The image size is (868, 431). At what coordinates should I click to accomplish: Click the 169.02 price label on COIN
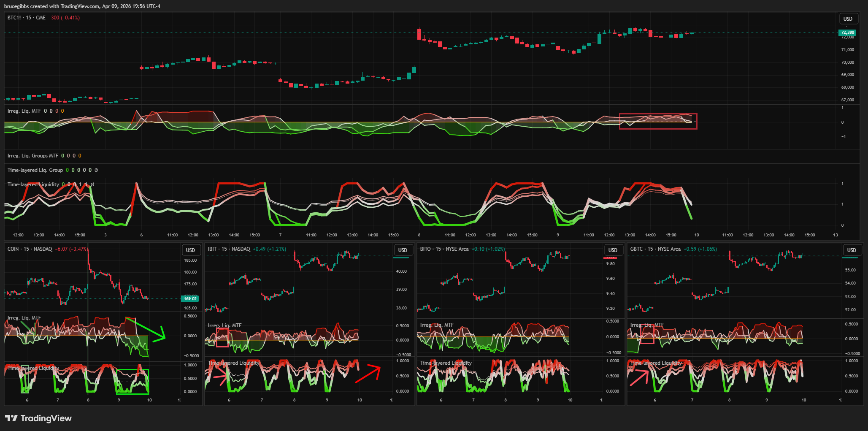(x=190, y=298)
